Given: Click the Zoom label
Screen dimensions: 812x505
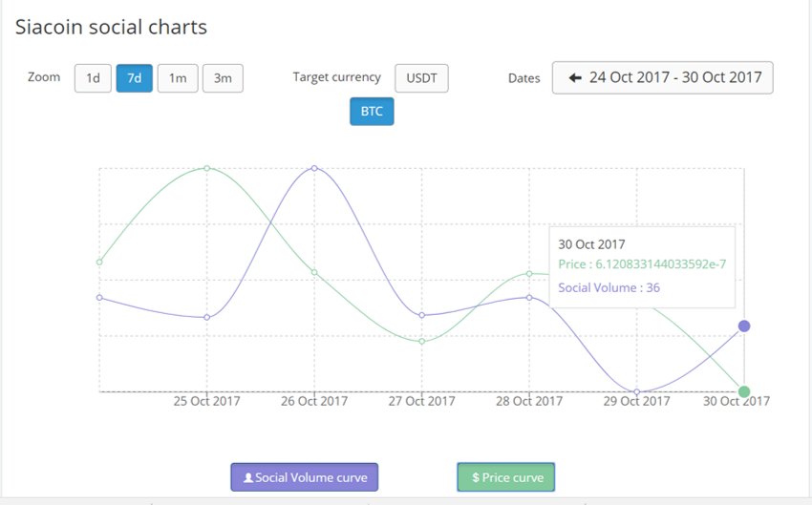Looking at the screenshot, I should click(44, 77).
